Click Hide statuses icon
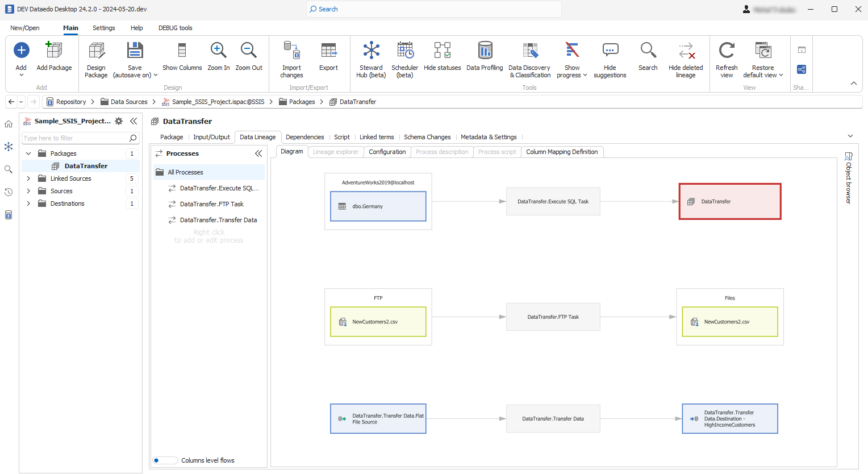868x474 pixels. point(442,50)
